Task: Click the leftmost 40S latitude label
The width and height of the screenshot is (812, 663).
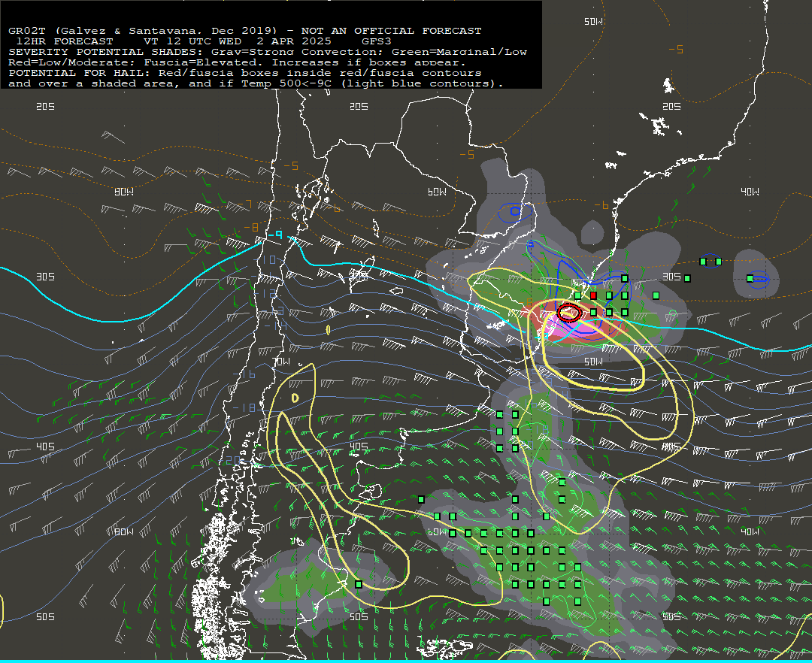Action: [46, 447]
